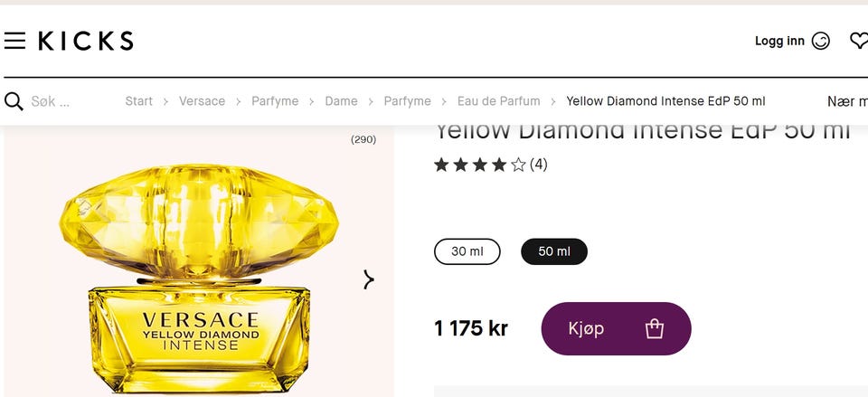This screenshot has height=397, width=868.
Task: Click the first Parfyme breadcrumb
Action: coord(275,101)
